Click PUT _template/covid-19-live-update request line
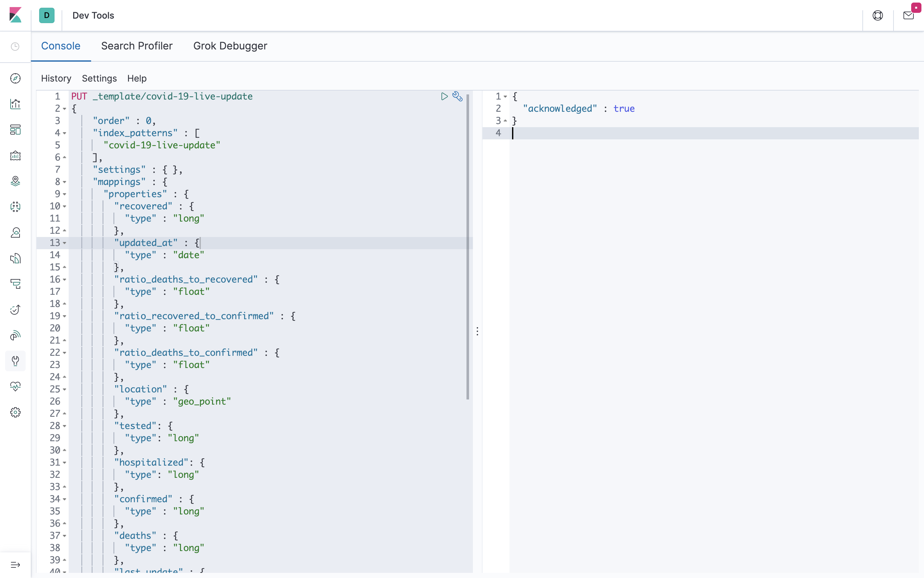 tap(162, 96)
